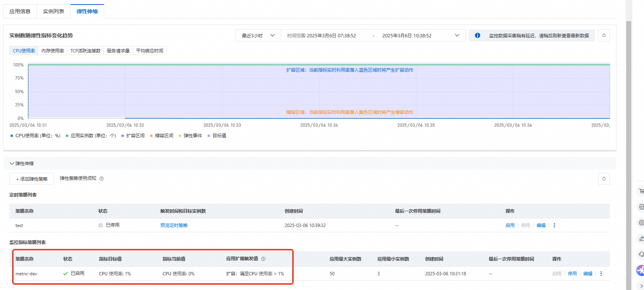Click the target value CPU 使用率: 1%
Viewport: 644px width, 290px height.
(115, 274)
